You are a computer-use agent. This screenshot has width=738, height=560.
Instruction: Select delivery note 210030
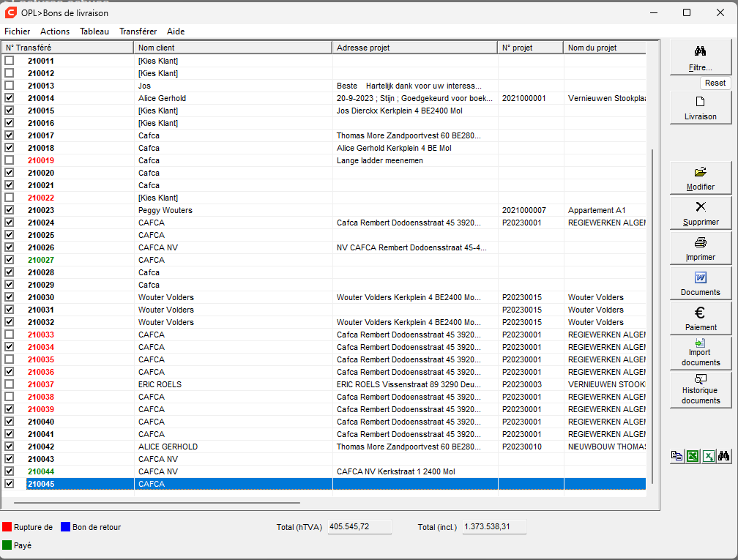click(41, 297)
